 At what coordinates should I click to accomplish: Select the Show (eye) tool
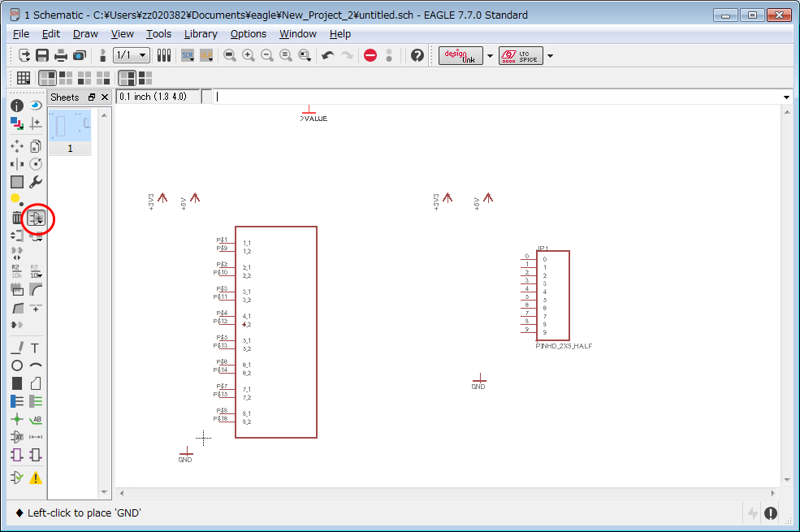(35, 106)
